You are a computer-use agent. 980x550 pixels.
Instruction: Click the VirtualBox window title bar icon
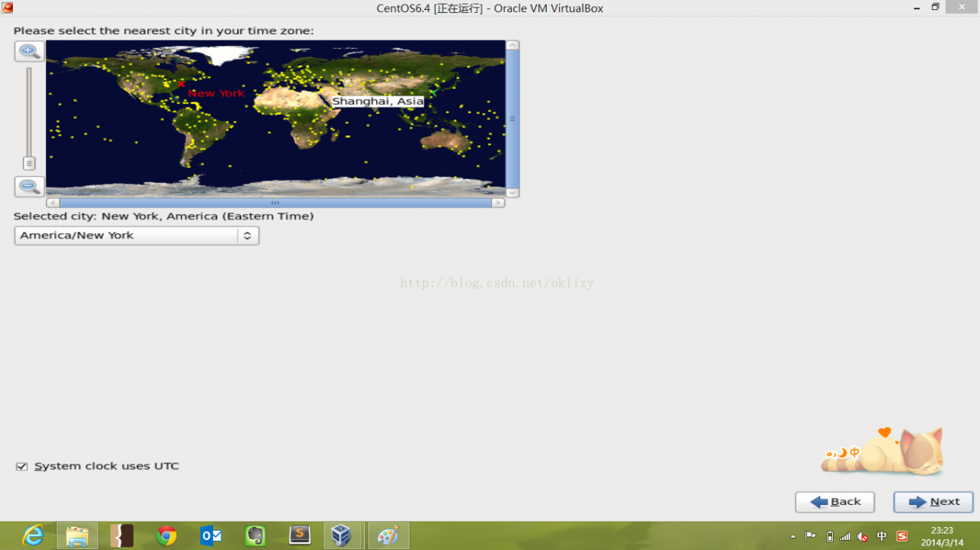tap(8, 8)
